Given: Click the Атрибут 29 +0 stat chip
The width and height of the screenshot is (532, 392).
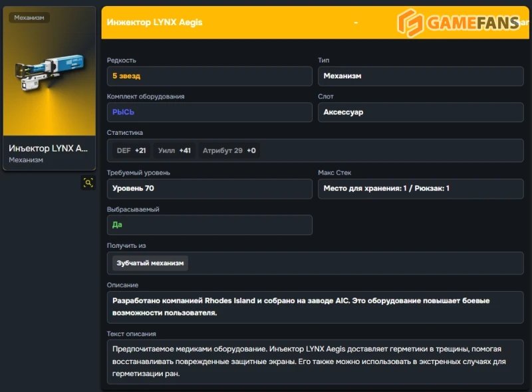Looking at the screenshot, I should coord(229,151).
